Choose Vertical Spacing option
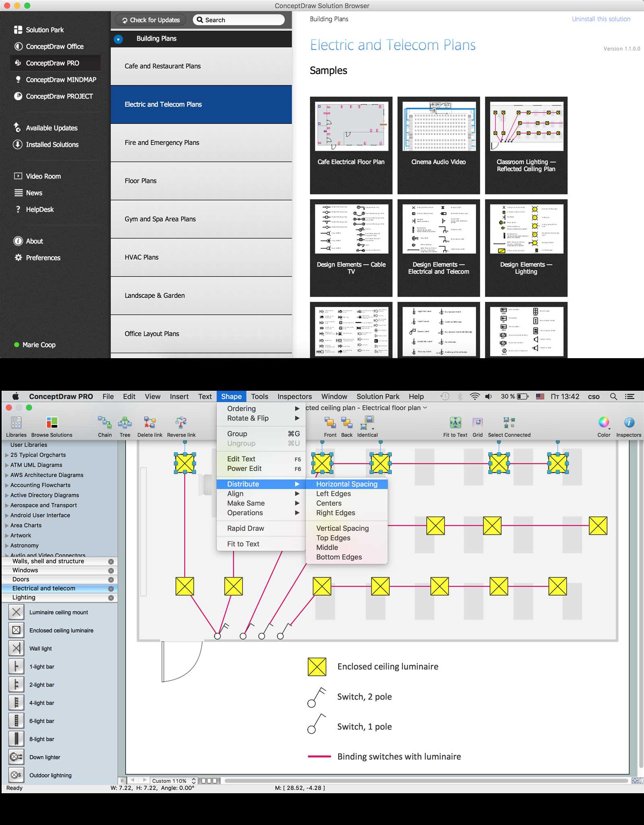644x825 pixels. (x=347, y=528)
